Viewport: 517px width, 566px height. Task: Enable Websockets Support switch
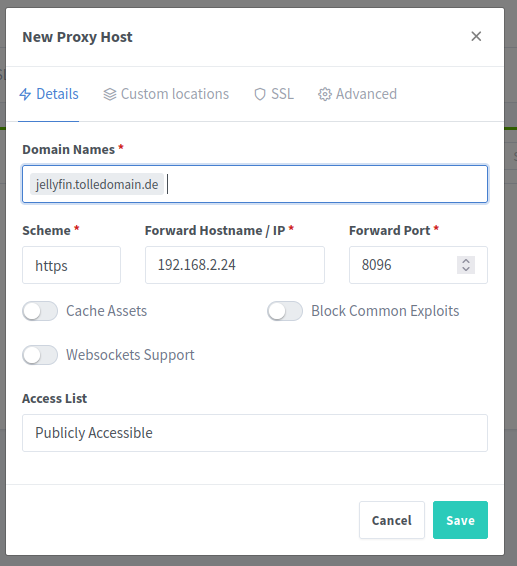[40, 355]
